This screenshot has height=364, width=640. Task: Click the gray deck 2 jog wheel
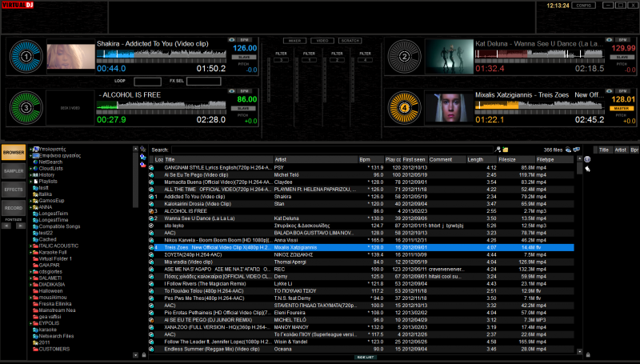coord(404,56)
